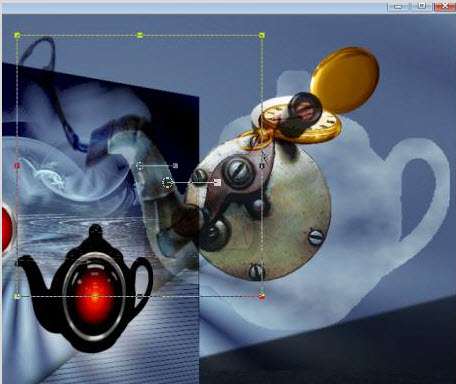Select the red glowing lens on the black teapot
This screenshot has height=384, width=456.
pyautogui.click(x=95, y=296)
